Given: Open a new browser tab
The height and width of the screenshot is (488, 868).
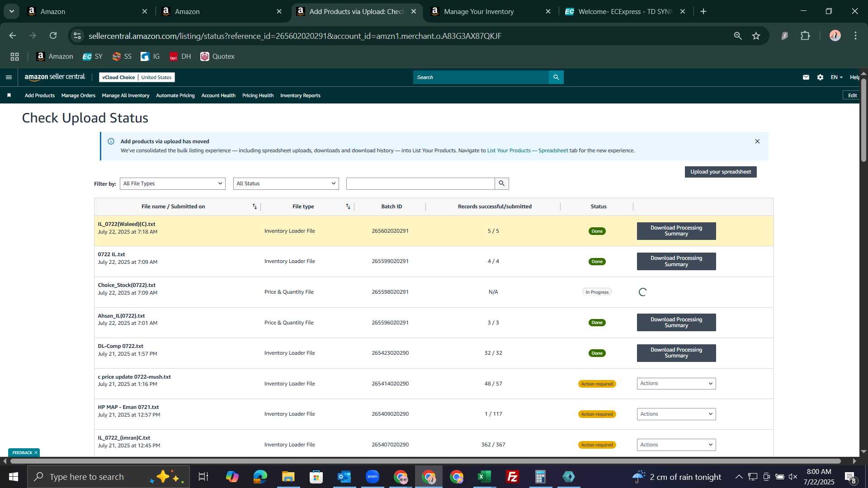Looking at the screenshot, I should 703,11.
